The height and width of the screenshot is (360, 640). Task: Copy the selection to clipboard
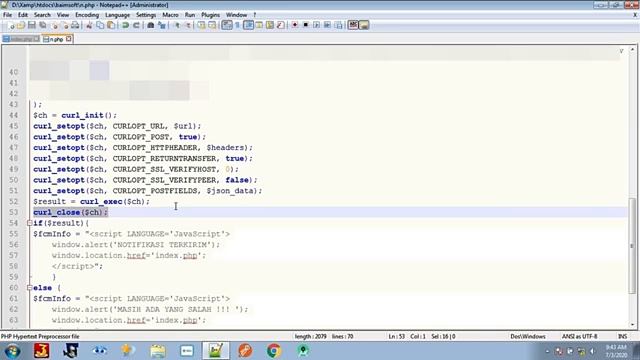point(100,25)
